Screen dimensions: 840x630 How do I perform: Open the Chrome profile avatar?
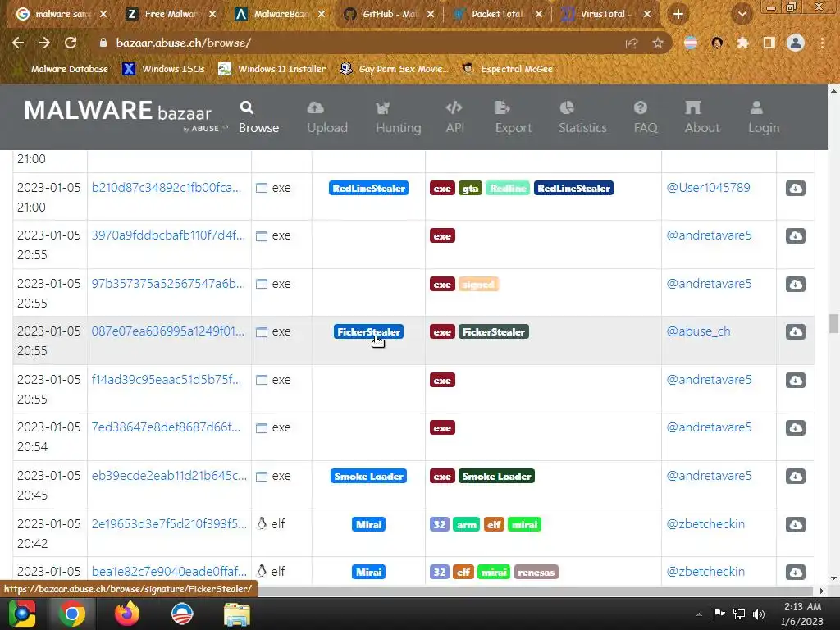[x=796, y=43]
